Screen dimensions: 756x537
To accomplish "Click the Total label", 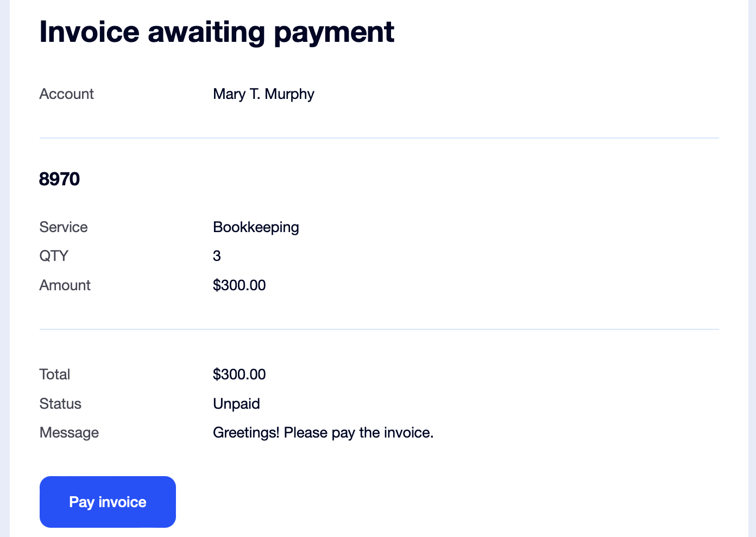I will click(x=55, y=374).
